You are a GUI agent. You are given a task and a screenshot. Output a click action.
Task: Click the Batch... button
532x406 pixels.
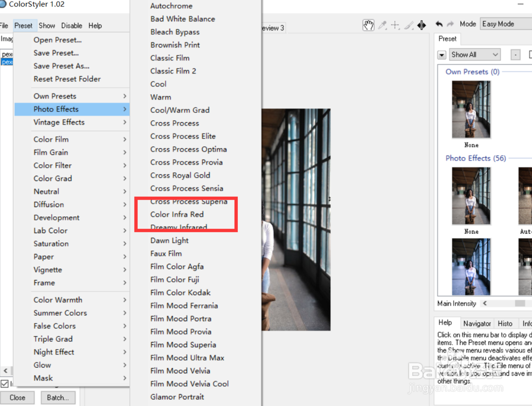pos(58,397)
